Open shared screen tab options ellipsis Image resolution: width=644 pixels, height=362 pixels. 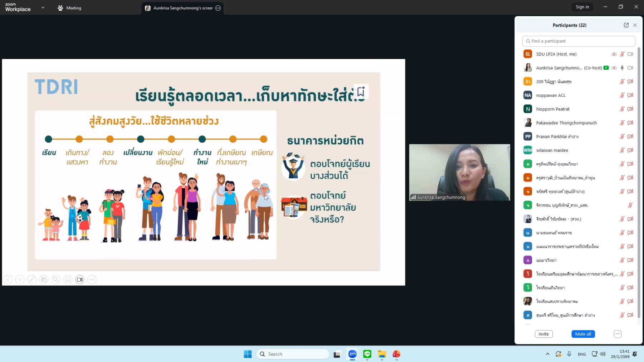click(218, 8)
